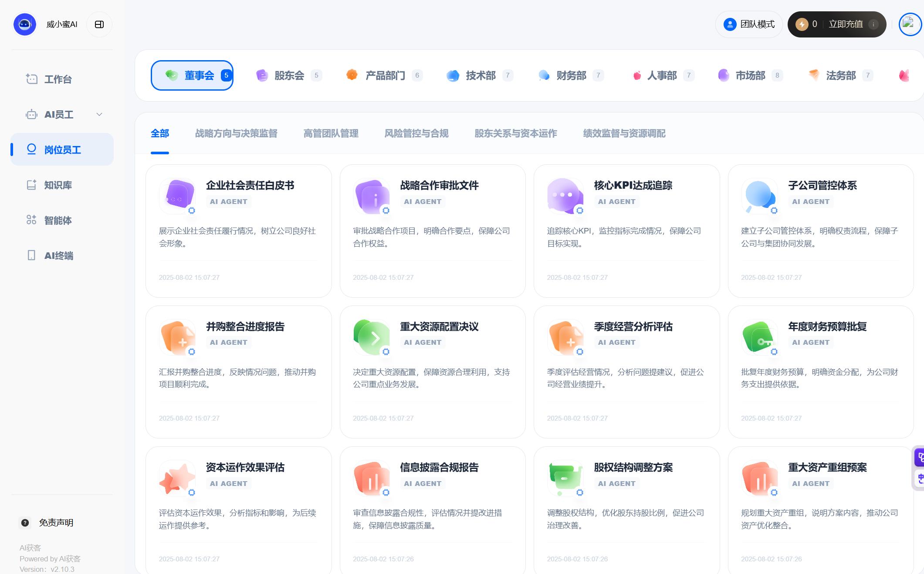Open the 重大资产重组预案 card title
Viewport: 924px width, 574px height.
tap(828, 467)
